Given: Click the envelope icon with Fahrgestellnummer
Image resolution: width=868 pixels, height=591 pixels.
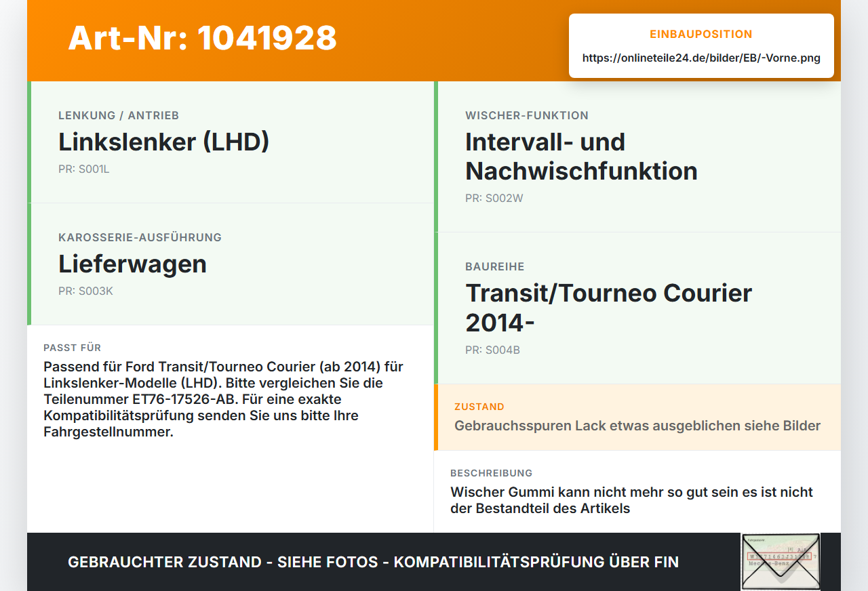Looking at the screenshot, I should (x=781, y=562).
